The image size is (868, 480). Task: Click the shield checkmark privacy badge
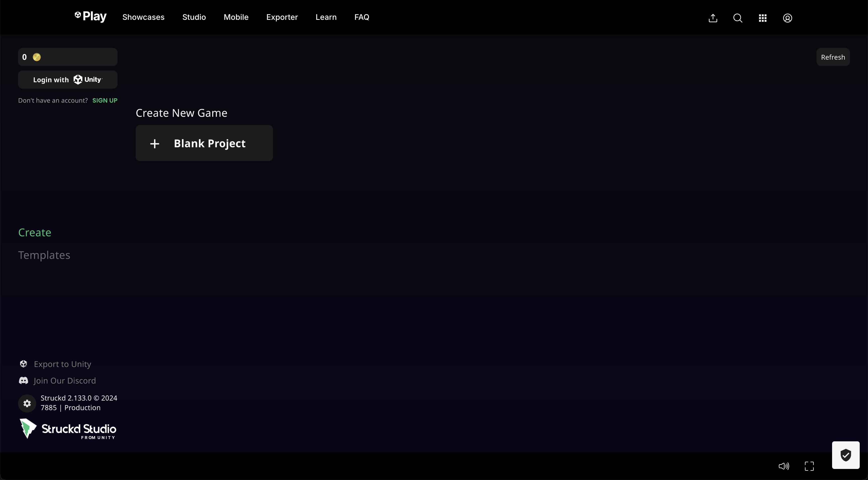click(845, 455)
